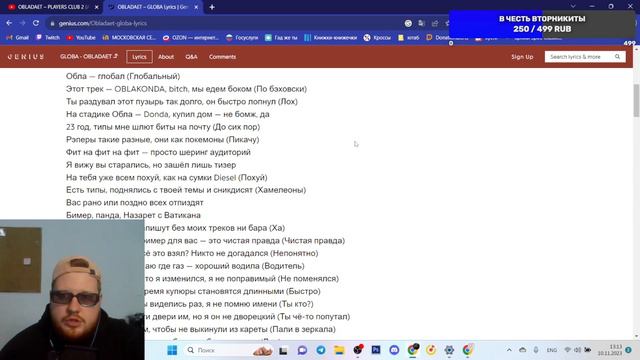The height and width of the screenshot is (360, 640).
Task: Click the lyric line 'Обла — глобал (Глобальный)'
Action: [123, 76]
